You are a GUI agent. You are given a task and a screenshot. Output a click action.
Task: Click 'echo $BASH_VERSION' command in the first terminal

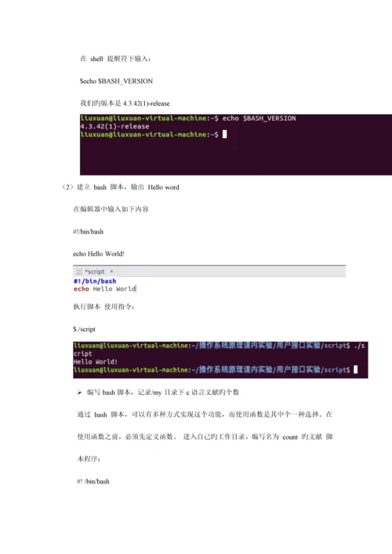[x=259, y=118]
